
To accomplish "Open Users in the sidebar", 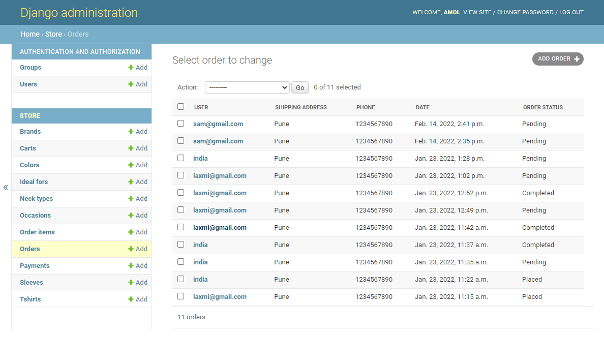I will (28, 84).
